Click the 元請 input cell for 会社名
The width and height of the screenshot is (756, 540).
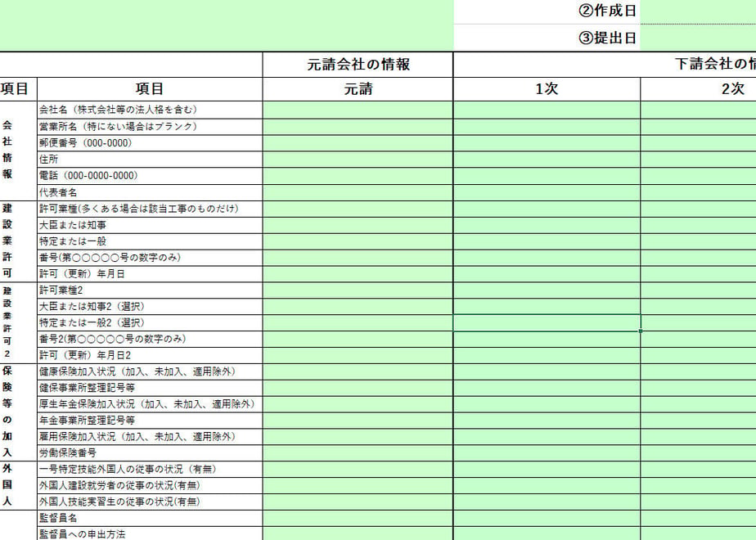pos(358,110)
